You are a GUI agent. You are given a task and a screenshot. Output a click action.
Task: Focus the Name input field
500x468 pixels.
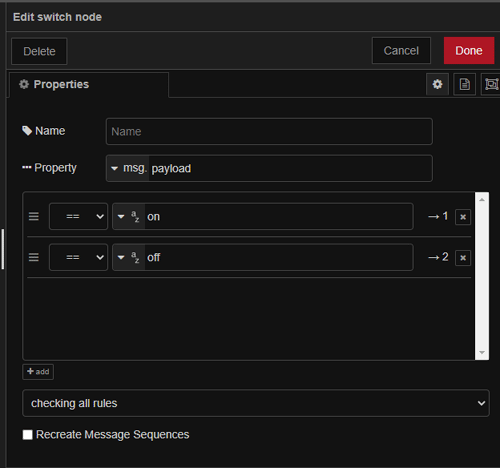click(269, 131)
